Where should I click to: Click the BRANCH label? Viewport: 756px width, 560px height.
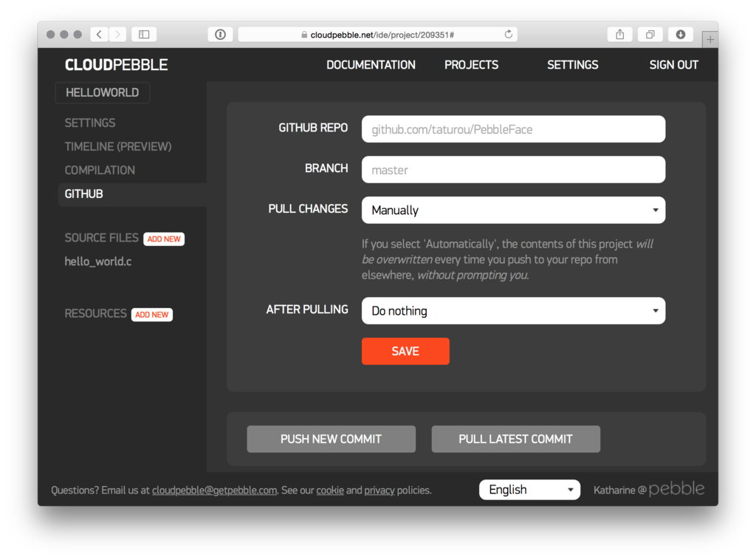(x=326, y=168)
